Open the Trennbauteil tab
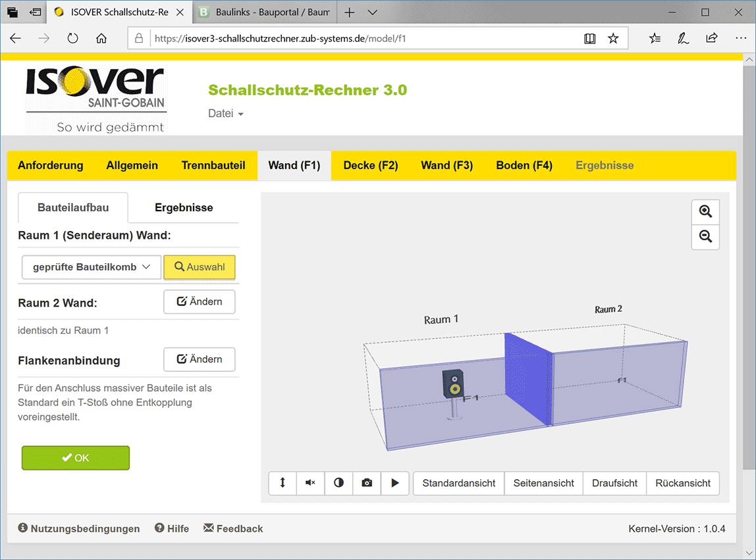The width and height of the screenshot is (756, 560). click(213, 165)
